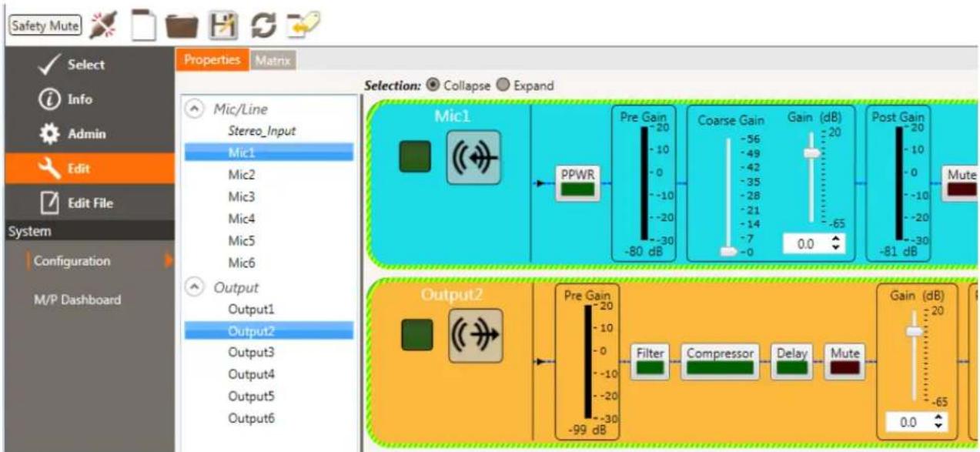This screenshot has height=452, width=980.
Task: Click the System section header
Action: coord(88,230)
